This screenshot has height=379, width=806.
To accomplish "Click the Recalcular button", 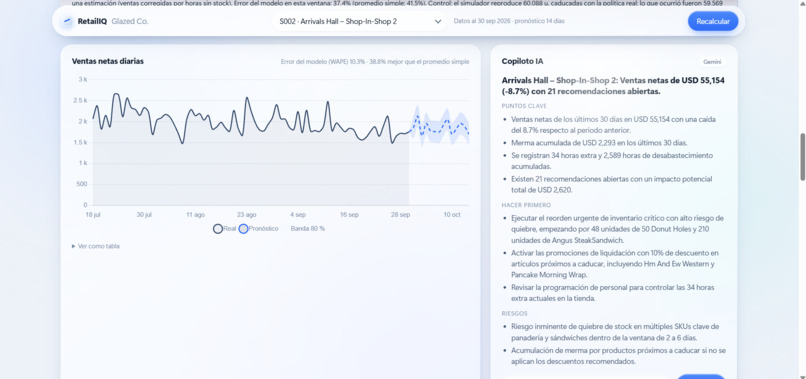I will click(x=712, y=22).
